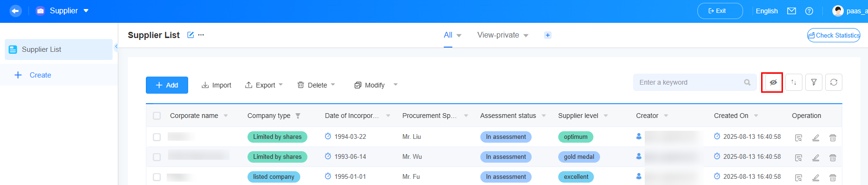Check the select-all header checkbox
This screenshot has height=185, width=868.
tap(157, 116)
